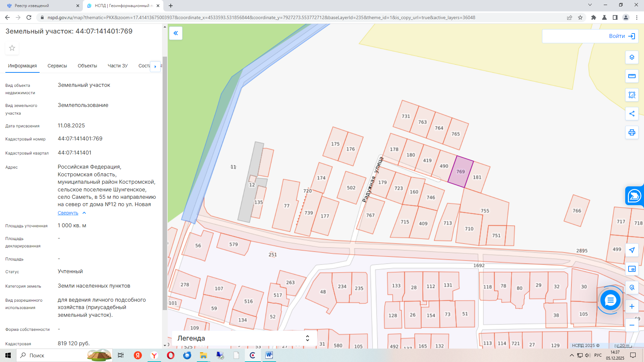Select the ruler measurement tool
Image resolution: width=644 pixels, height=362 pixels.
pyautogui.click(x=632, y=76)
